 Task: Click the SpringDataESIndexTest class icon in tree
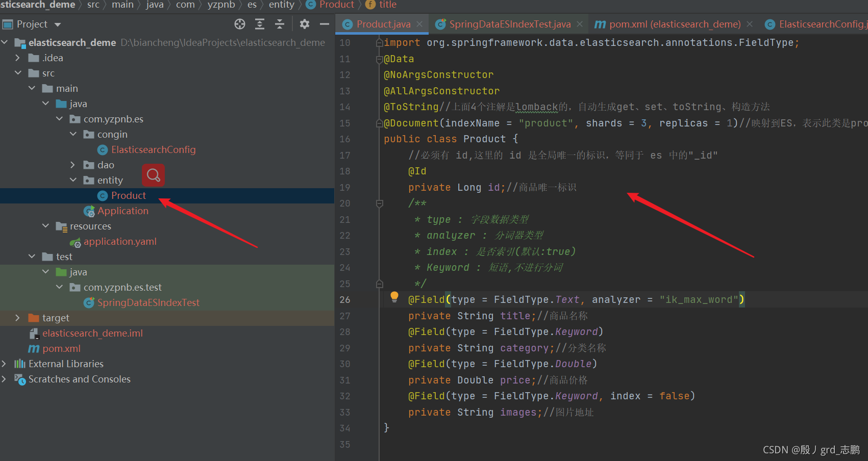pyautogui.click(x=89, y=303)
